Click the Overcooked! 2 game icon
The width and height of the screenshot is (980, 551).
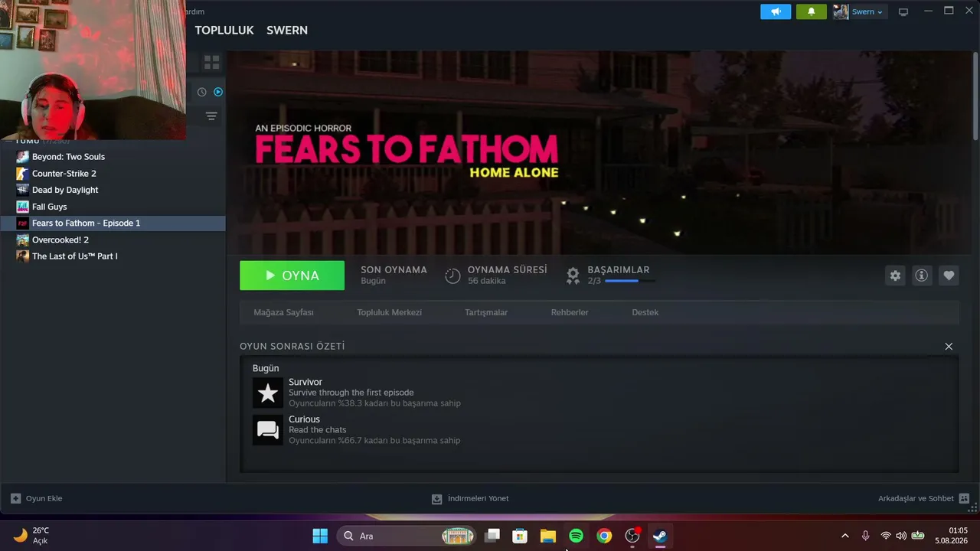tap(22, 240)
